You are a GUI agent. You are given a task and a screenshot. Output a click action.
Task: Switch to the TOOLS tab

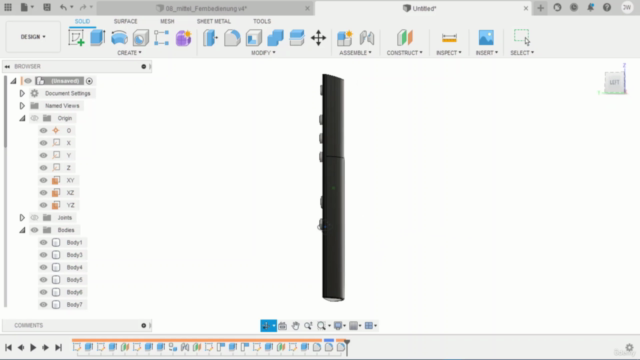262,21
